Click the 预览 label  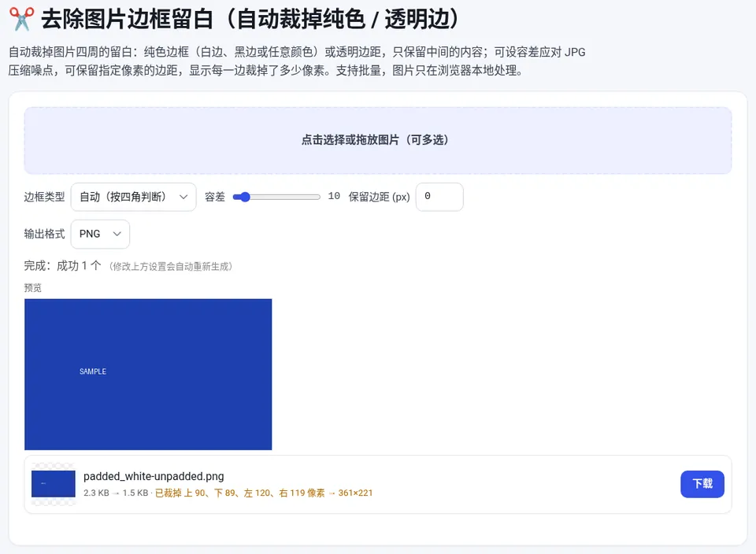33,287
